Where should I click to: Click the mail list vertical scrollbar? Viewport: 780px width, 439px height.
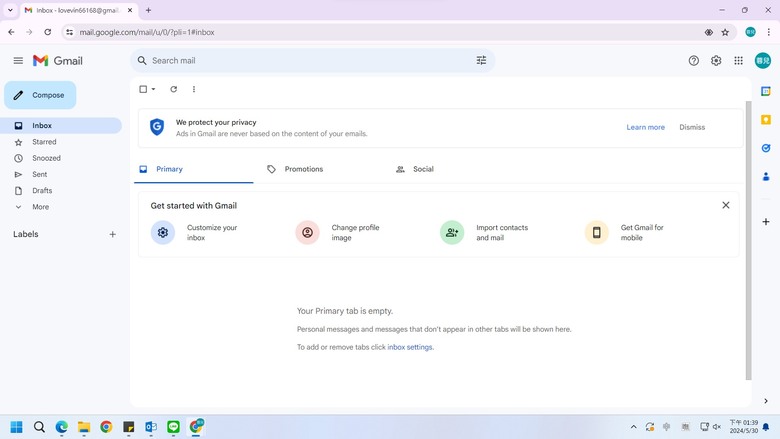coord(748,240)
